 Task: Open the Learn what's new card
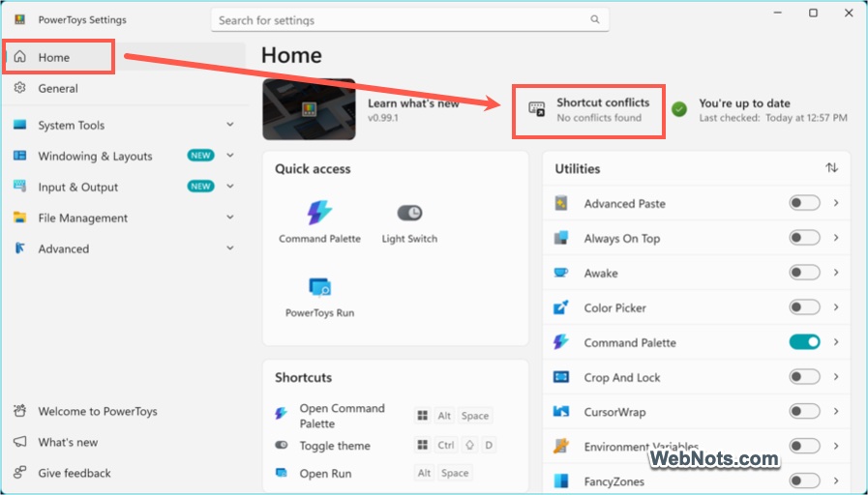[362, 109]
